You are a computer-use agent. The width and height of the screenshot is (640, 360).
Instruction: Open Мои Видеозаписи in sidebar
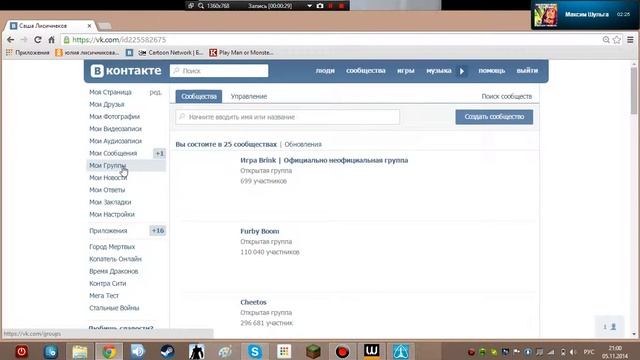point(116,129)
